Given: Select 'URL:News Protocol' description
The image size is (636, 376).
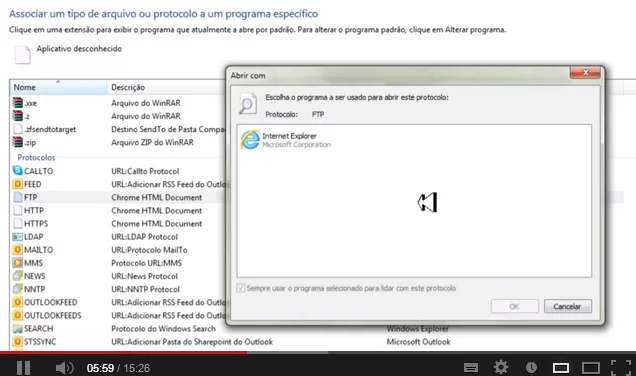Looking at the screenshot, I should click(x=144, y=276).
